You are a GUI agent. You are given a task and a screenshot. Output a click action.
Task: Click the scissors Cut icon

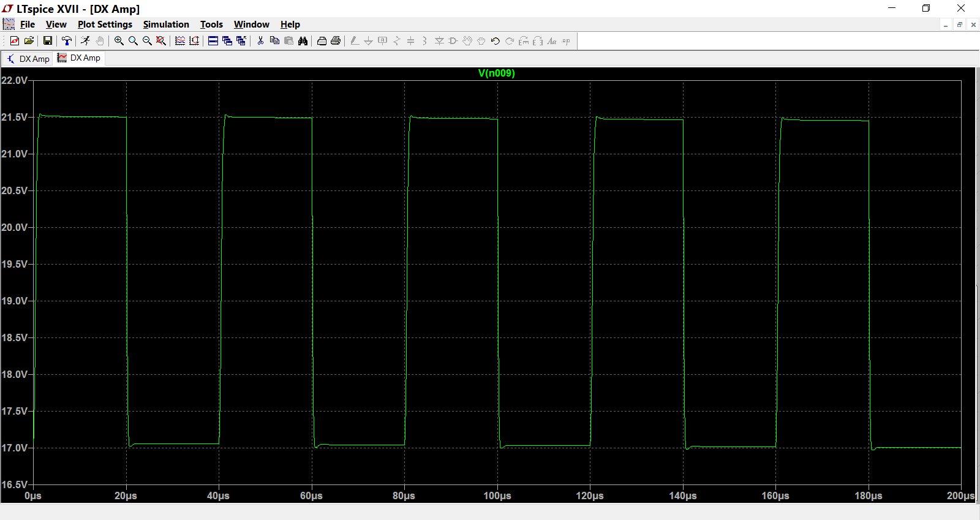click(x=260, y=41)
